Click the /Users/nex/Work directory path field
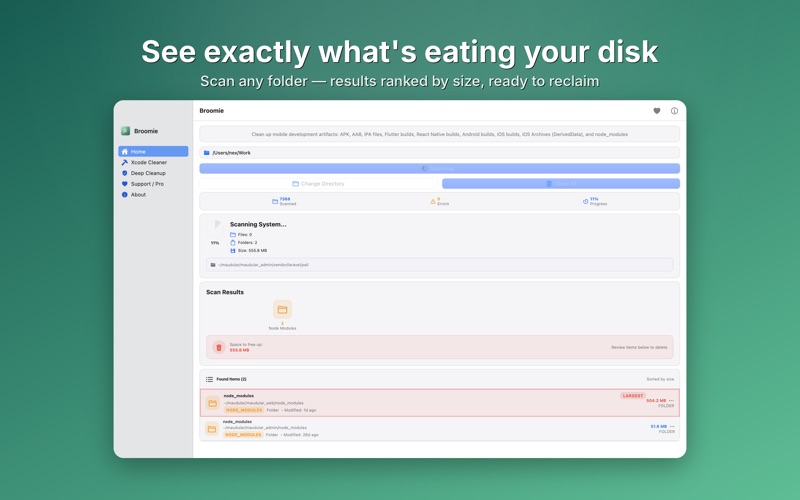This screenshot has width=800, height=500. (x=439, y=153)
